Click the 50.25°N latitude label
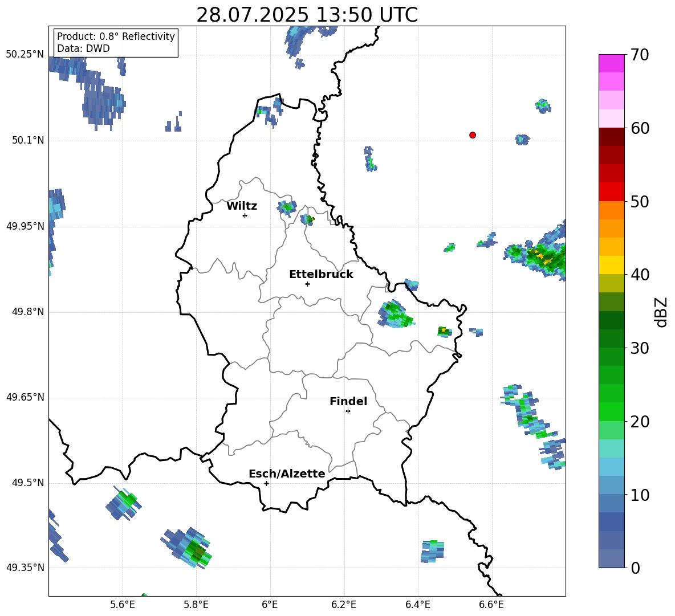 [25, 55]
